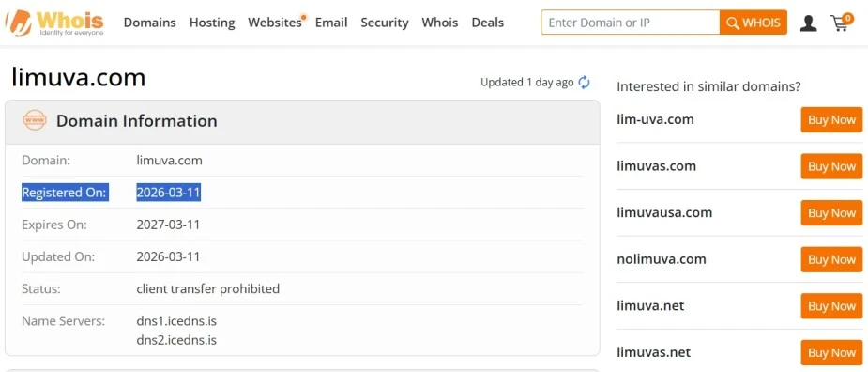Open the Websites menu
This screenshot has width=868, height=372.
pos(275,23)
